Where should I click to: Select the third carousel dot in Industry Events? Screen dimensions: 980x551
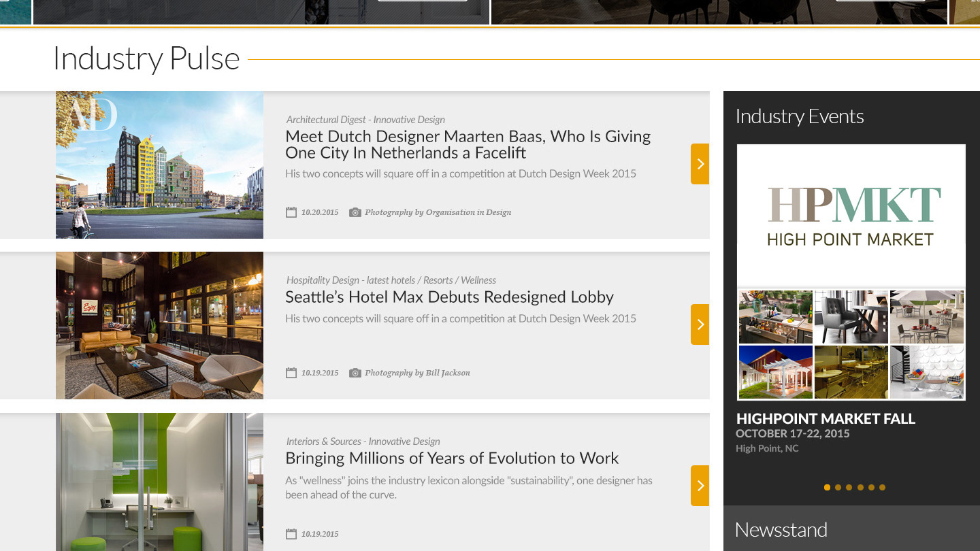pos(849,487)
